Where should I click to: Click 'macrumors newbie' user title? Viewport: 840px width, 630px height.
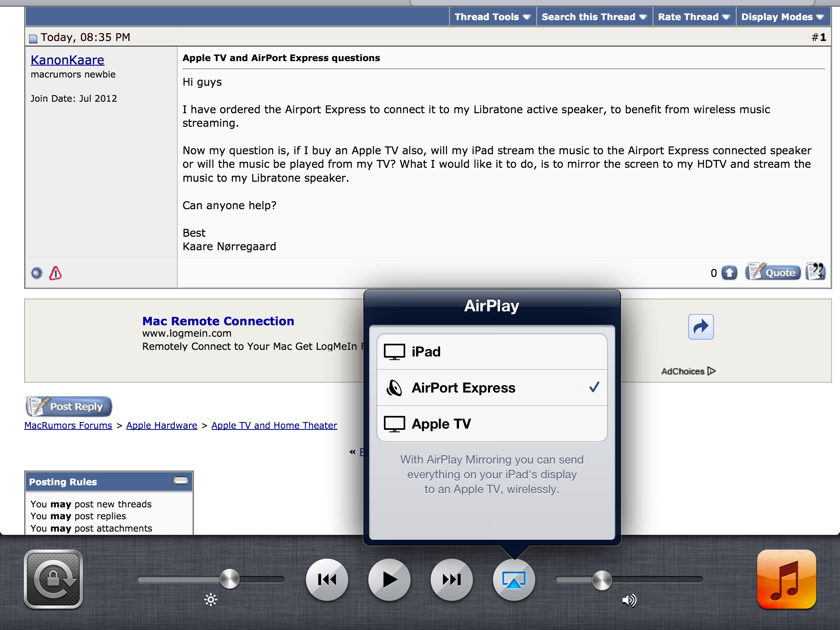(x=73, y=74)
